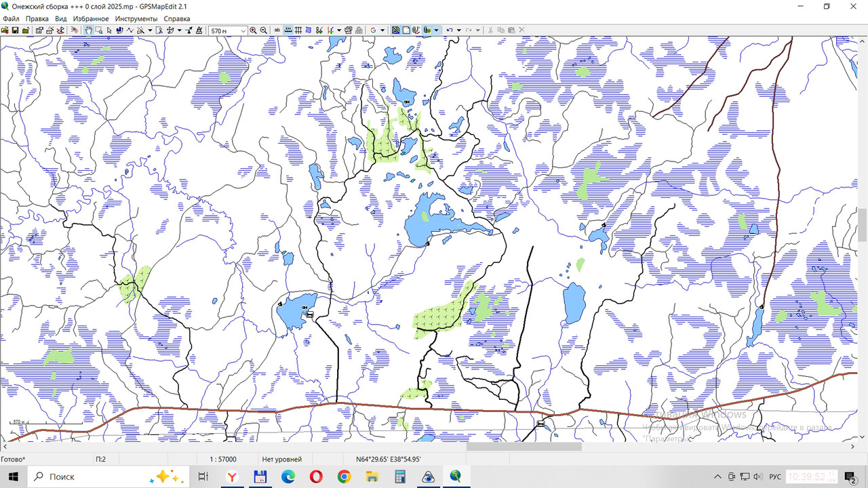Click the Undo arrow icon

[x=450, y=30]
